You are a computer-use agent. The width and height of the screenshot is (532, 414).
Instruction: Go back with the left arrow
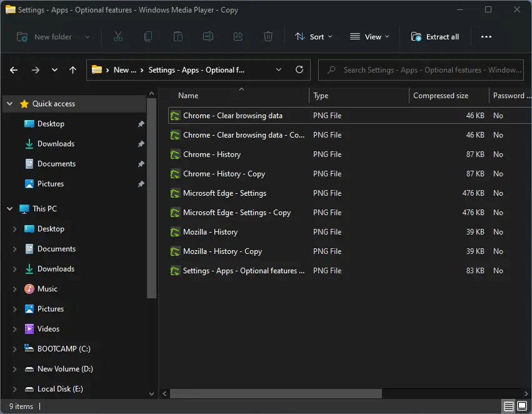coord(14,70)
